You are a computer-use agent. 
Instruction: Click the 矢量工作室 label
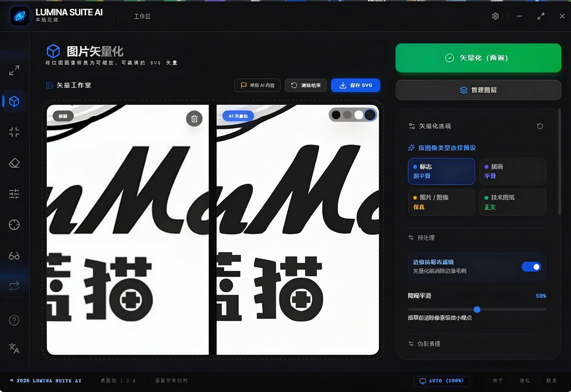pos(74,85)
